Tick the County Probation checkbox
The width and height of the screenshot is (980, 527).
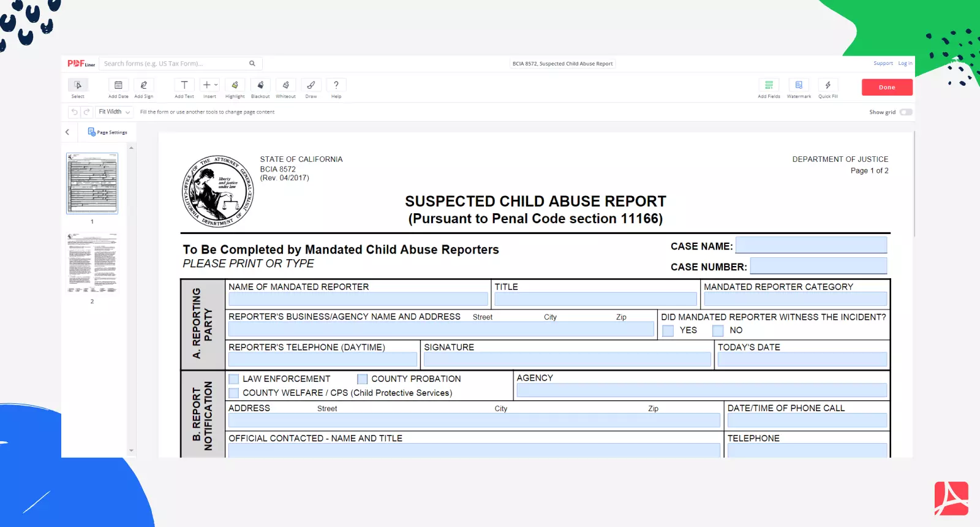[362, 379]
